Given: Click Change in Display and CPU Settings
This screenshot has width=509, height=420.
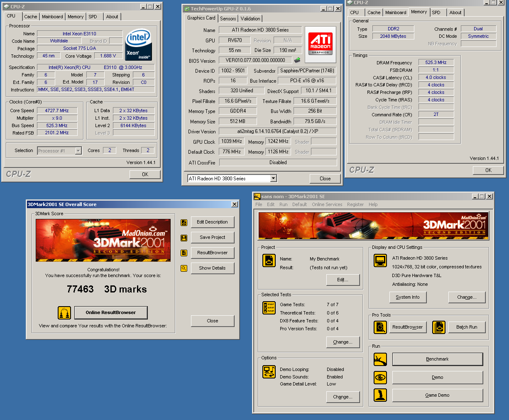Looking at the screenshot, I should 467,297.
